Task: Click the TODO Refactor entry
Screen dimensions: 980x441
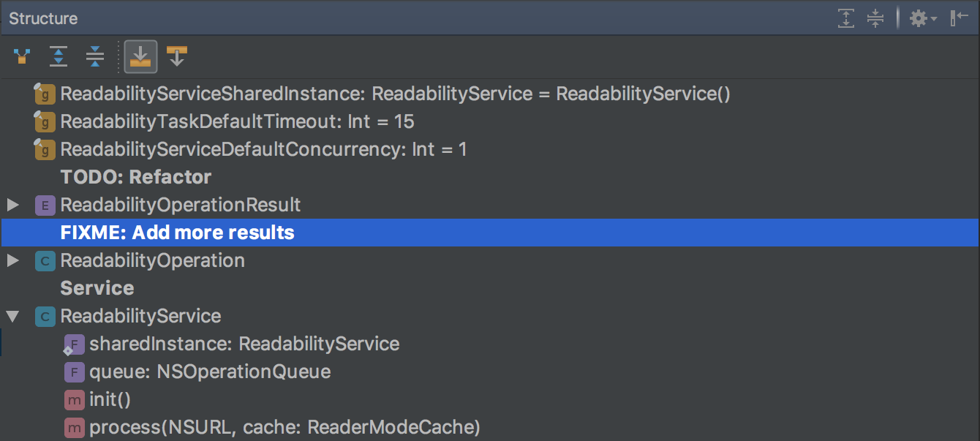Action: pos(137,177)
